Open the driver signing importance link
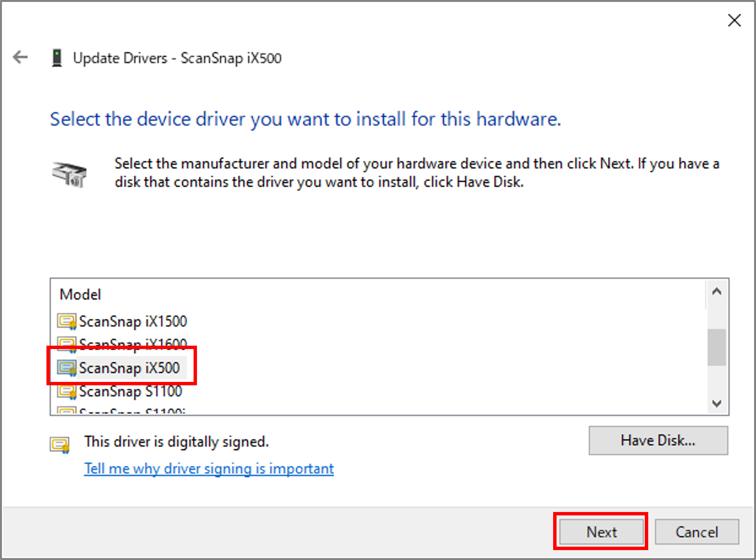The image size is (756, 560). 209,469
